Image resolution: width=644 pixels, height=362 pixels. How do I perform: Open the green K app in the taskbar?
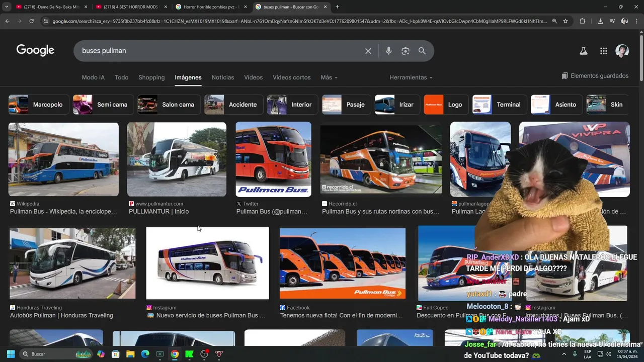click(189, 354)
